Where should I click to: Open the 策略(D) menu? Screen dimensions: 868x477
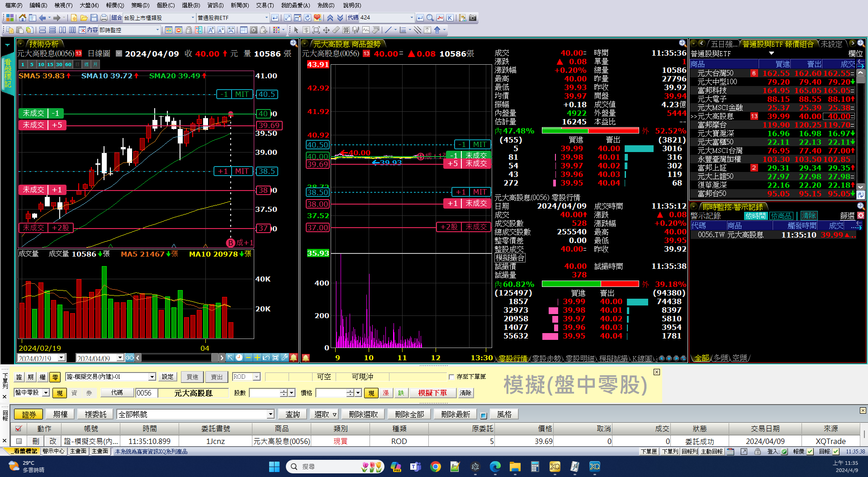[x=140, y=5]
